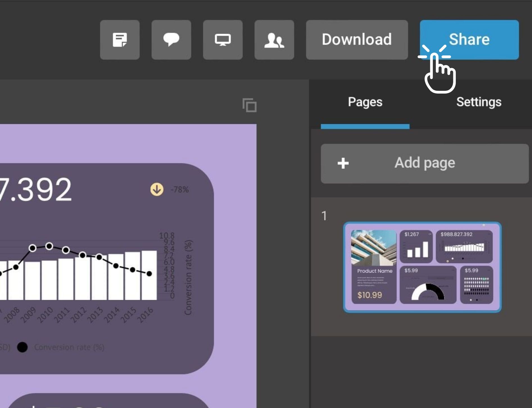
Task: Click the Download button
Action: coord(356,39)
